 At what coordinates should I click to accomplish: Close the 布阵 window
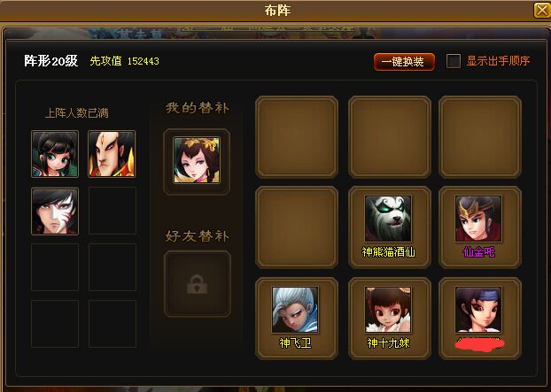[x=542, y=11]
